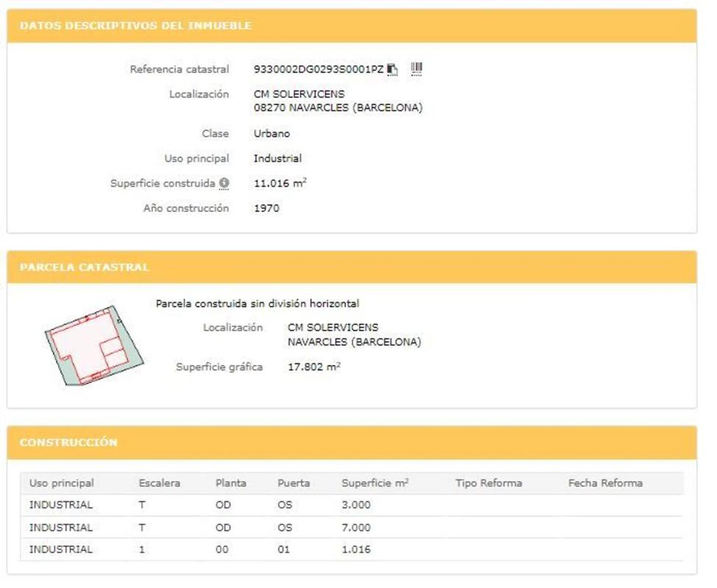717x588 pixels.
Task: Click the Superficie construida label
Action: [x=163, y=184]
